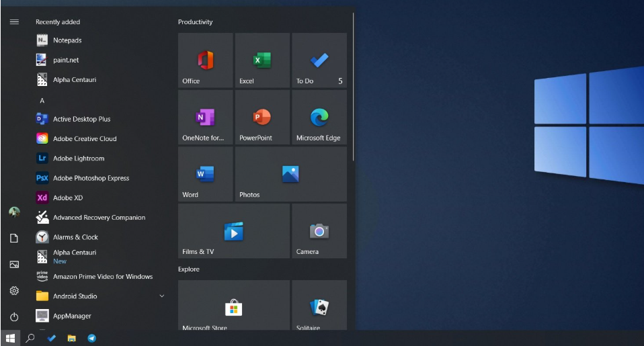This screenshot has width=644, height=346.
Task: Open the Photos tile
Action: [x=291, y=174]
